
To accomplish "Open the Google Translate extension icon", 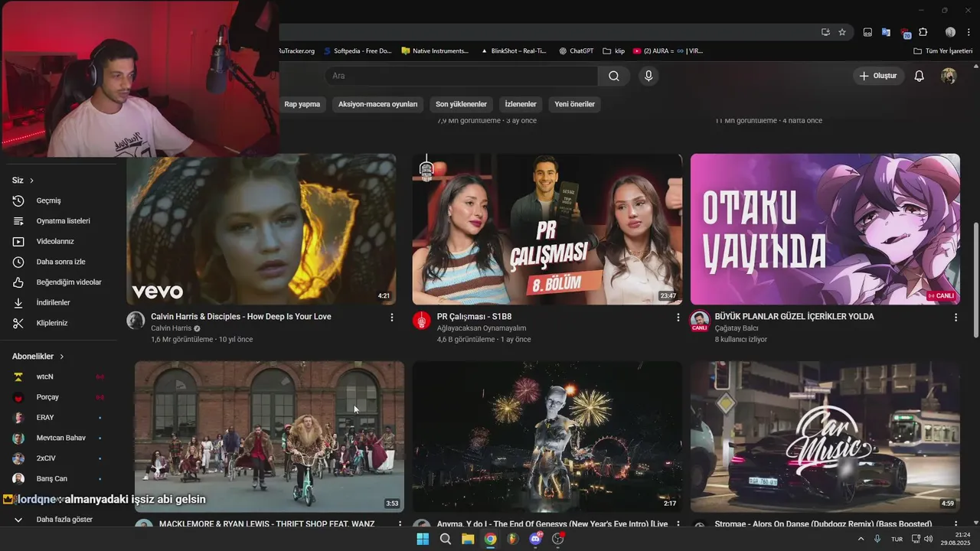I will point(886,32).
